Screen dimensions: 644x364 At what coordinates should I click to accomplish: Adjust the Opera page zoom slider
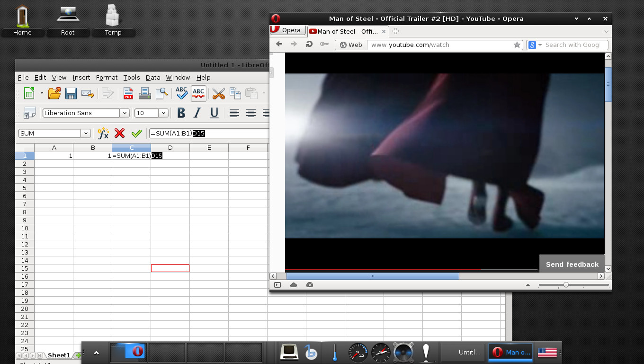[566, 285]
